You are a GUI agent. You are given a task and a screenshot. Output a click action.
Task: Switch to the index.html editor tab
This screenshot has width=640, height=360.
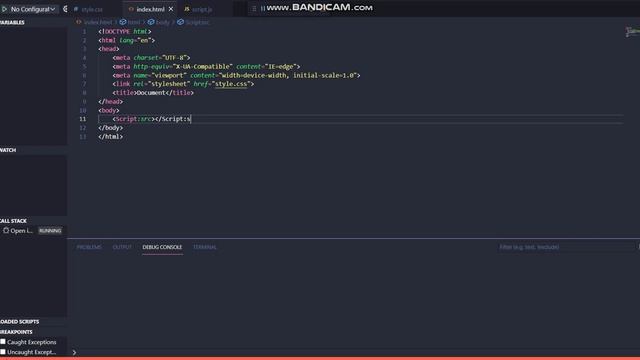click(150, 9)
